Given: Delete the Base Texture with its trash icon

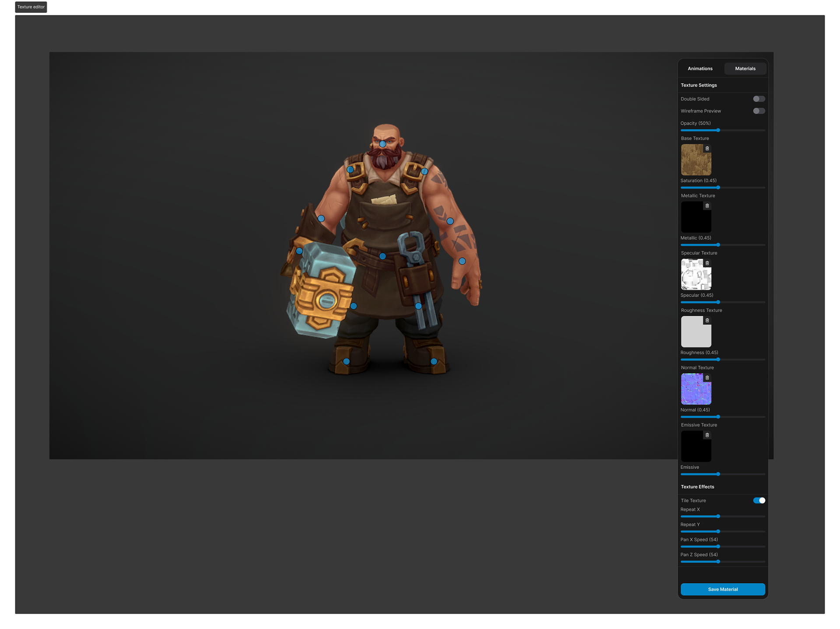Looking at the screenshot, I should pos(707,148).
